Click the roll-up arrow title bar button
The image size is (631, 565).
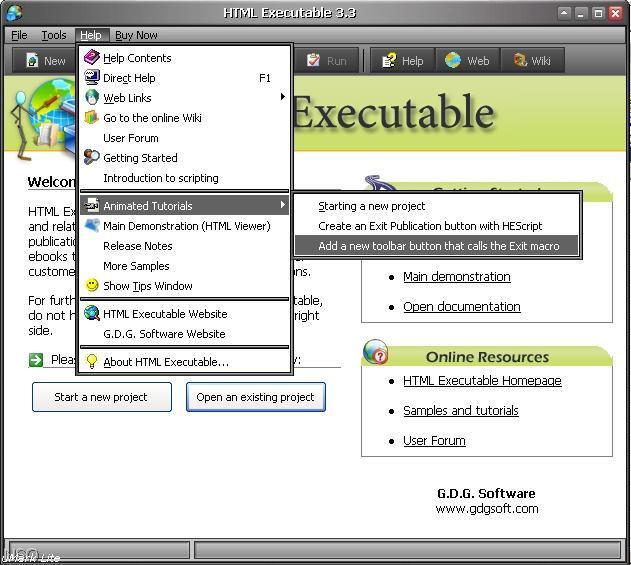point(564,13)
